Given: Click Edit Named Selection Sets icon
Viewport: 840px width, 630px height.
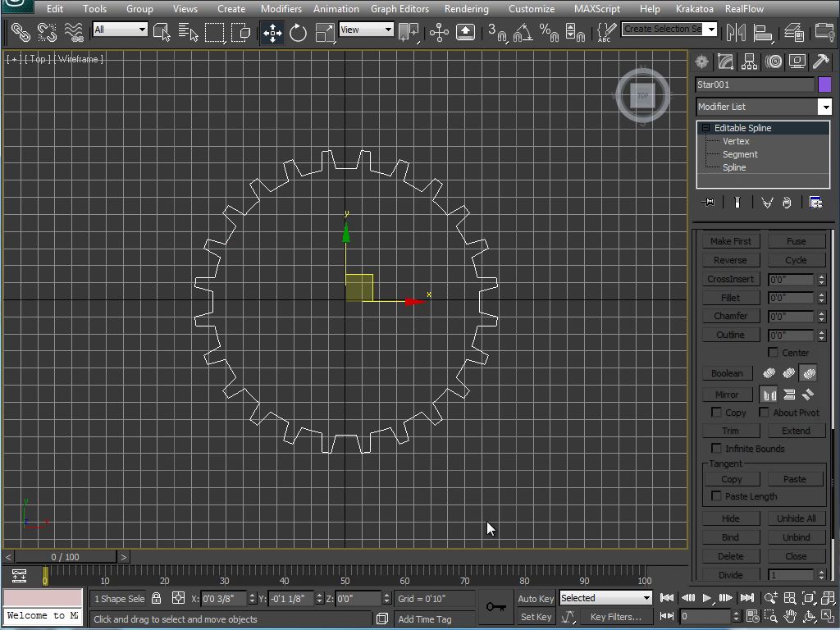Looking at the screenshot, I should coord(606,32).
